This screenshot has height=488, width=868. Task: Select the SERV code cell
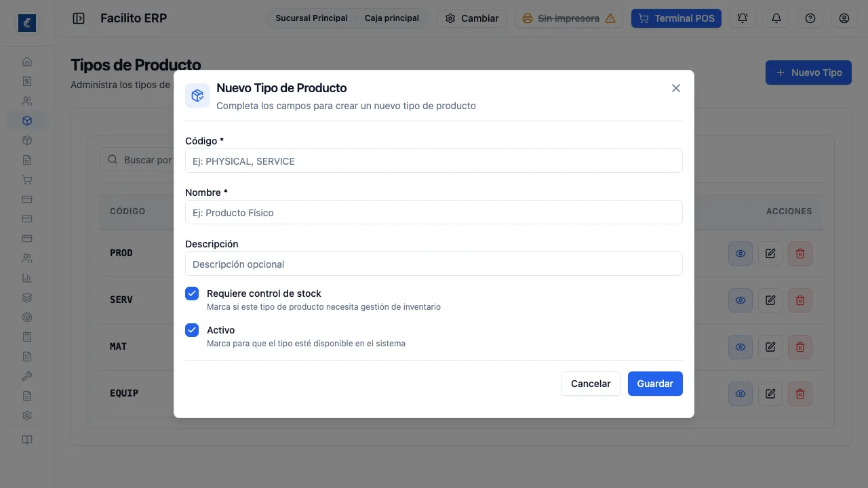pos(121,300)
